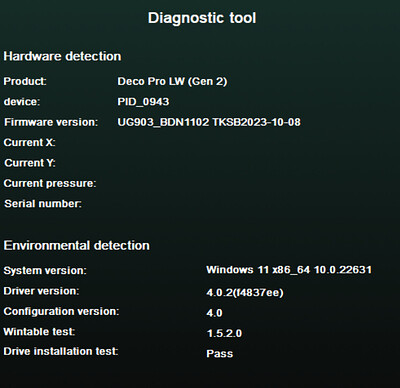The height and width of the screenshot is (388, 400).
Task: Select configuration version value '4.0'
Action: coord(214,313)
